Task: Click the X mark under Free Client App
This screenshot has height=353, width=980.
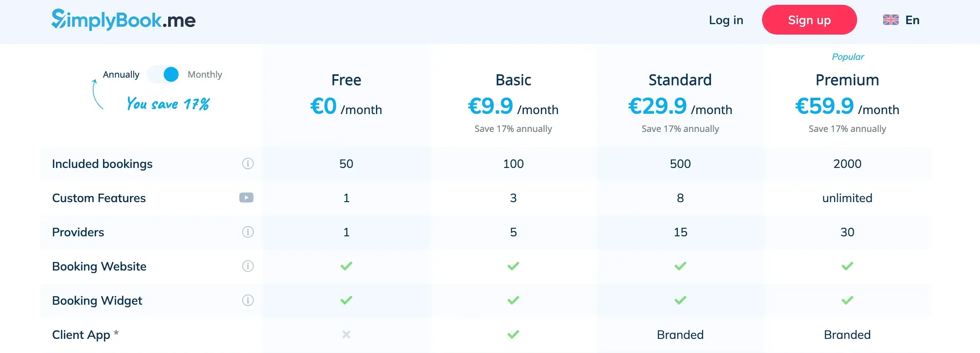Action: pyautogui.click(x=346, y=335)
